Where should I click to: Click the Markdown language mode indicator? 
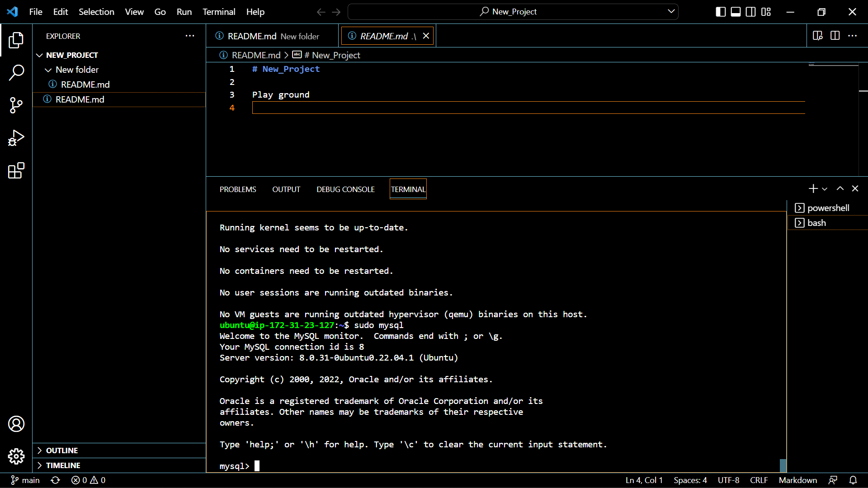[x=797, y=480]
